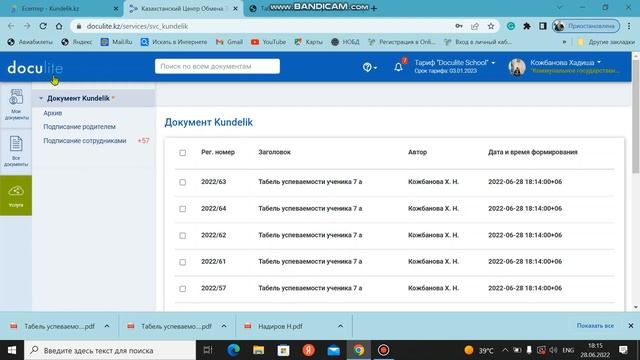Sort by the "Рег. номер" column header
The height and width of the screenshot is (360, 640).
click(x=218, y=152)
